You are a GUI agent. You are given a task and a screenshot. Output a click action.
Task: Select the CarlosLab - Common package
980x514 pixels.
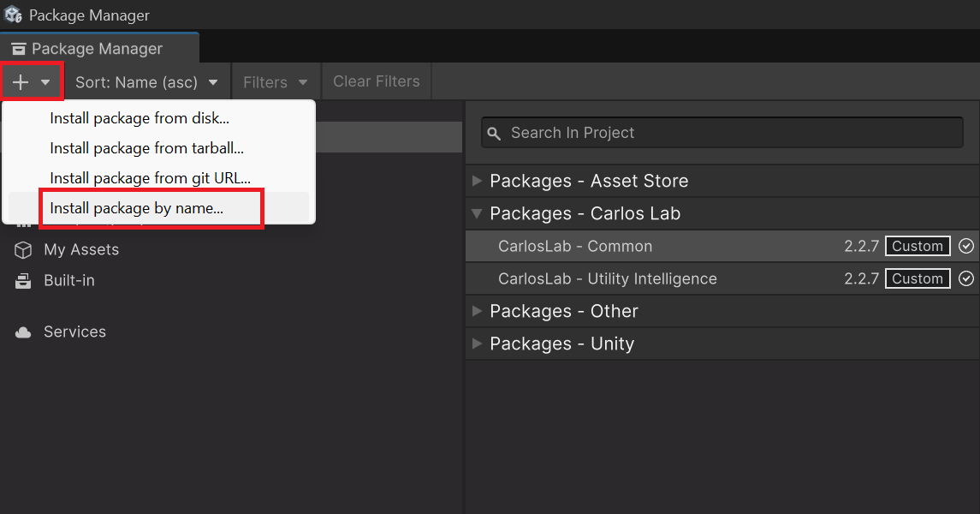(x=722, y=246)
